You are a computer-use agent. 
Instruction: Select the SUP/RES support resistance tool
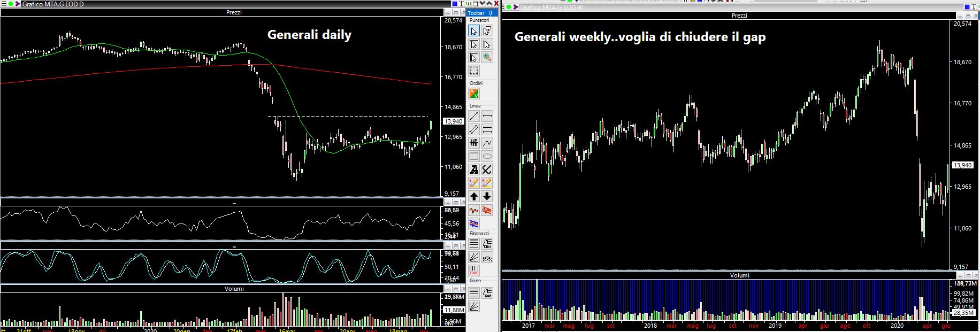474,143
